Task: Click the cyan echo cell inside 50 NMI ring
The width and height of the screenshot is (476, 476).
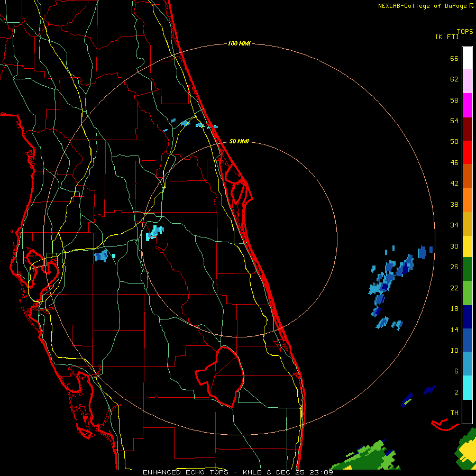Action: 155,233
